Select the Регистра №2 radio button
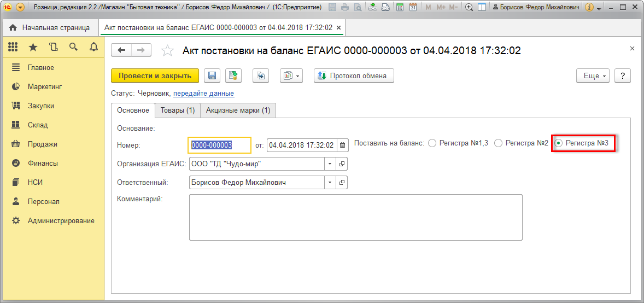644x303 pixels. [x=498, y=143]
